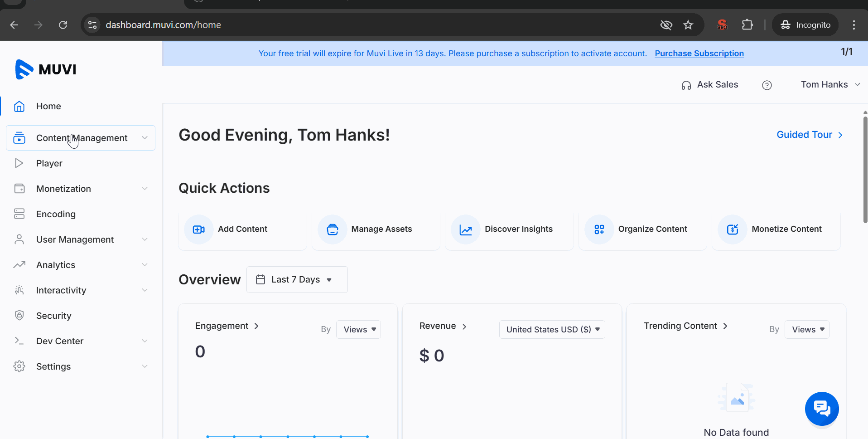Click the Muvi logo
Image resolution: width=868 pixels, height=439 pixels.
tap(46, 69)
